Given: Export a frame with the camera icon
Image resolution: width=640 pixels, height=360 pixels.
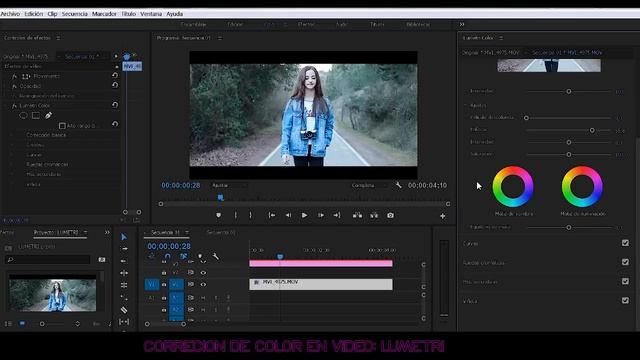Looking at the screenshot, I should [391, 215].
